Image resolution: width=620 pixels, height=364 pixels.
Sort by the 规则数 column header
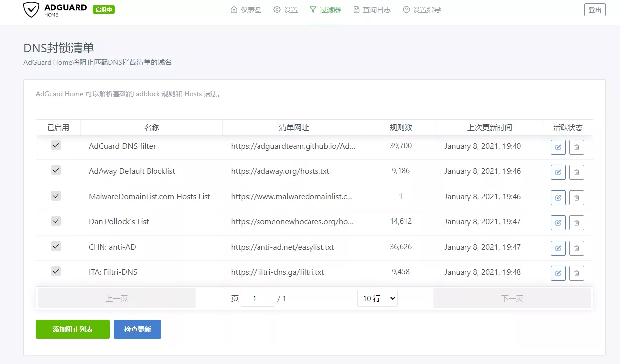[x=401, y=127]
